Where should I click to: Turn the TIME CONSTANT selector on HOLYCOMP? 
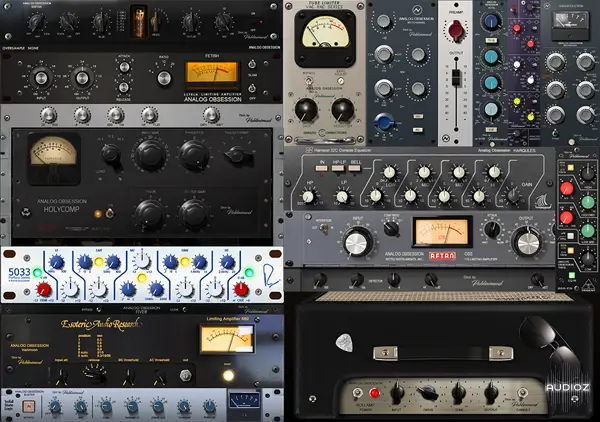pyautogui.click(x=236, y=154)
